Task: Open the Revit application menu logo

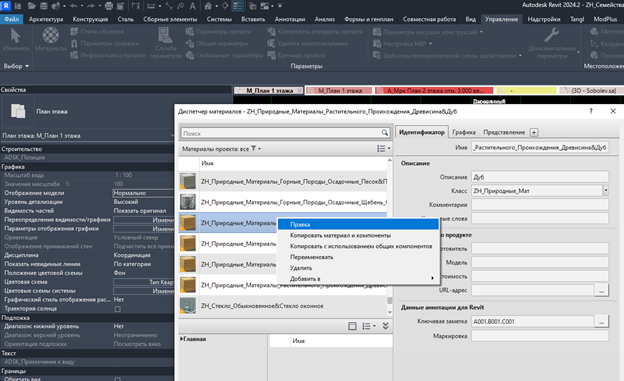Action: pyautogui.click(x=6, y=6)
